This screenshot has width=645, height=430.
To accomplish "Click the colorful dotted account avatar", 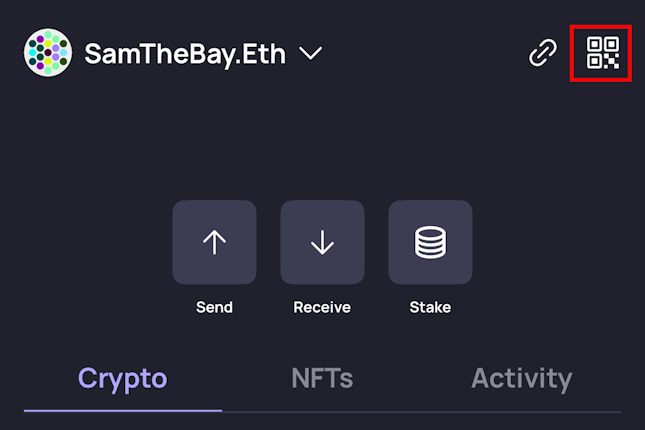I will 47,53.
